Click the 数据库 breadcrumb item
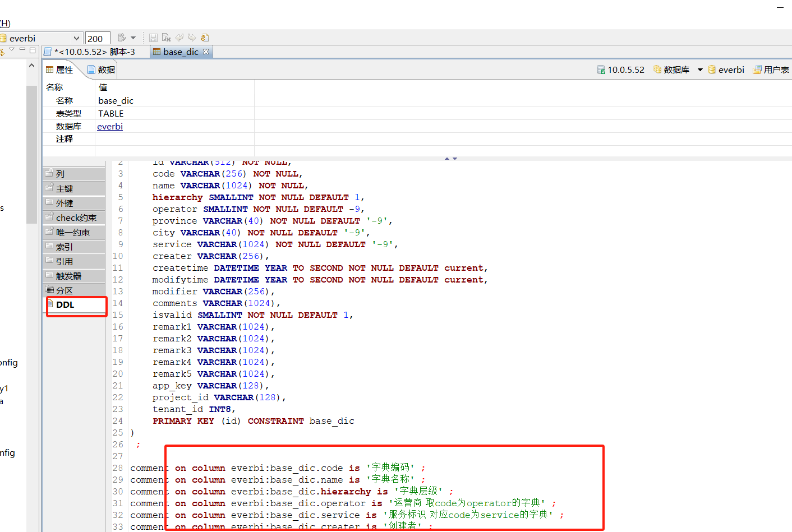 [x=671, y=70]
